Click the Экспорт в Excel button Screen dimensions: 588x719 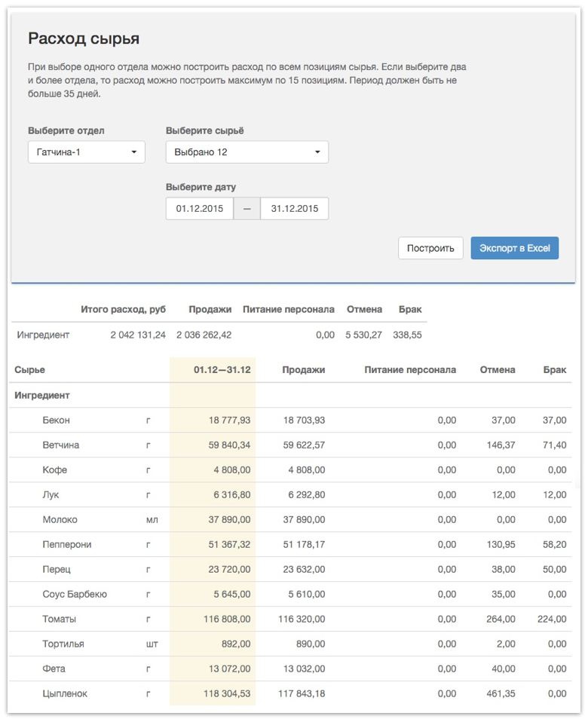click(515, 248)
